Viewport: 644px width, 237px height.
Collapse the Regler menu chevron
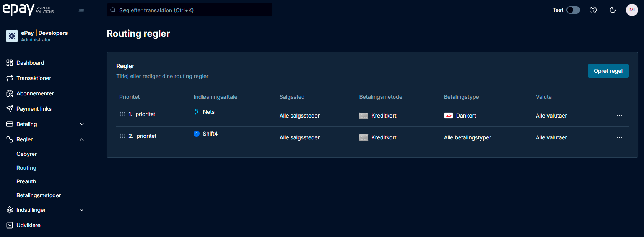[x=82, y=139]
